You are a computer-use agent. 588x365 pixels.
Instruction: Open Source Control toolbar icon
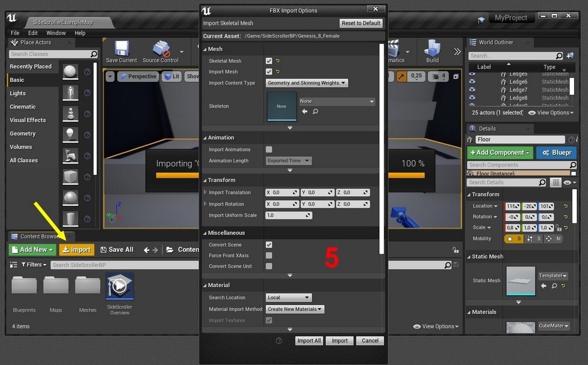[161, 49]
